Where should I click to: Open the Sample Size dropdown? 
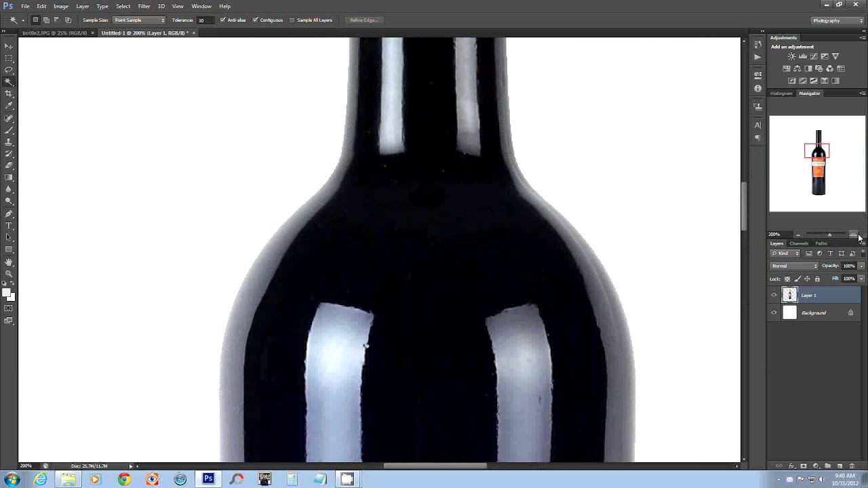139,20
